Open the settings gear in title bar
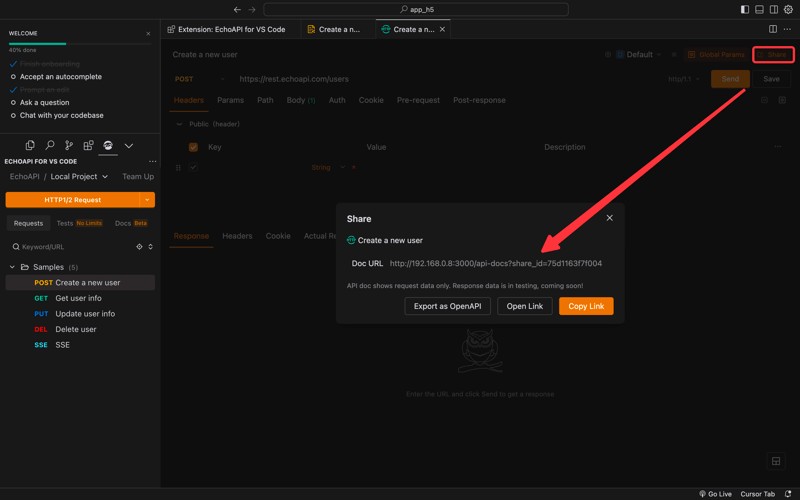Image resolution: width=800 pixels, height=500 pixels. pyautogui.click(x=788, y=9)
